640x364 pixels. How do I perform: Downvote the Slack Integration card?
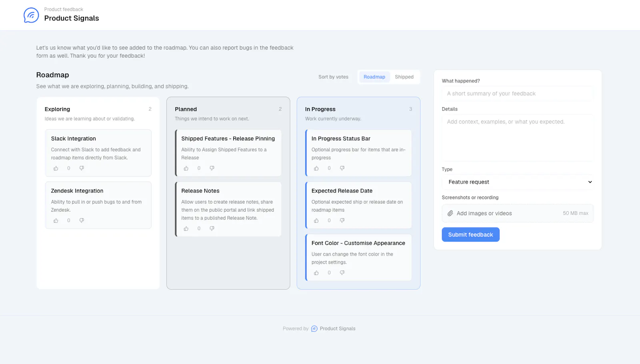82,168
